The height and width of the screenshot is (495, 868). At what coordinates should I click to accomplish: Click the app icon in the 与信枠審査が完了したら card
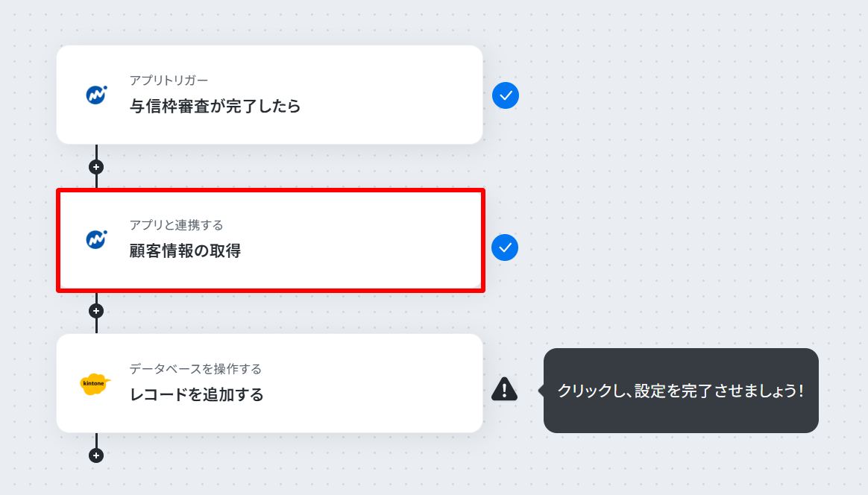click(x=96, y=95)
